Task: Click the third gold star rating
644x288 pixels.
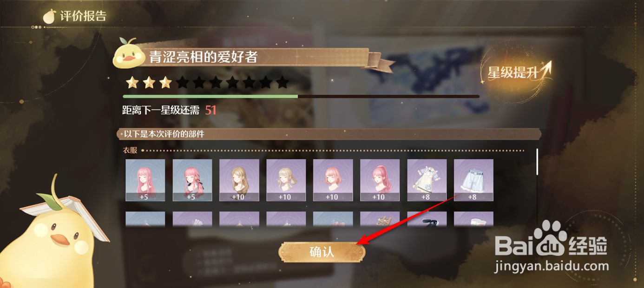Action: click(165, 83)
